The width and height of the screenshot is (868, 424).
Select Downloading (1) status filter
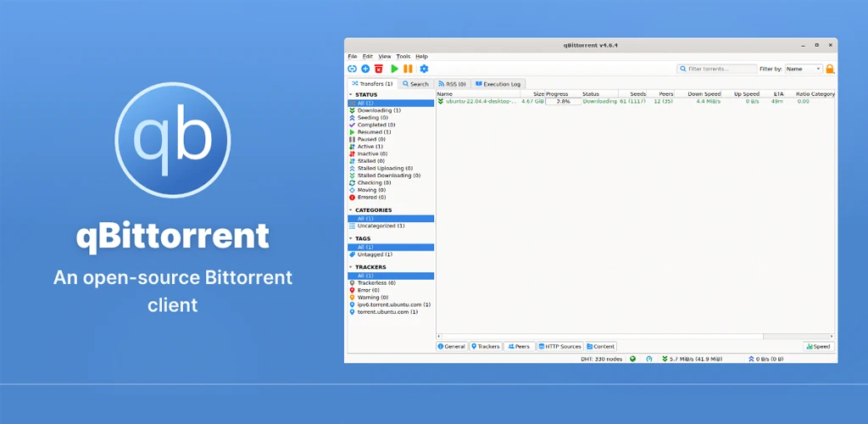pyautogui.click(x=391, y=111)
